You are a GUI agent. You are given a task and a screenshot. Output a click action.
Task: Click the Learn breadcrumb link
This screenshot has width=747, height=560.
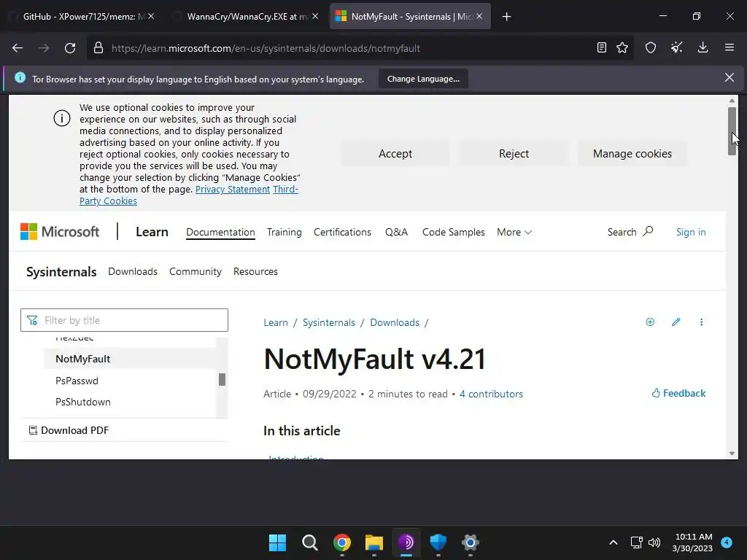[276, 322]
